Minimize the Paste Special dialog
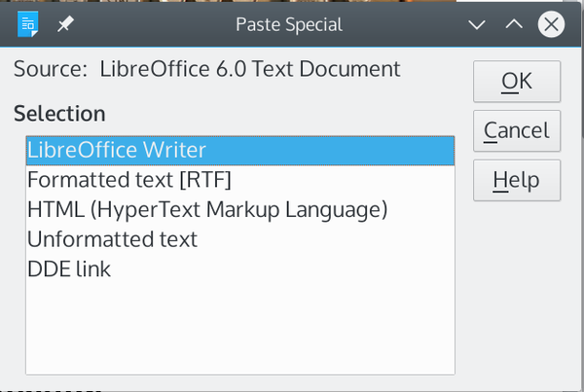The width and height of the screenshot is (584, 392). pyautogui.click(x=477, y=24)
